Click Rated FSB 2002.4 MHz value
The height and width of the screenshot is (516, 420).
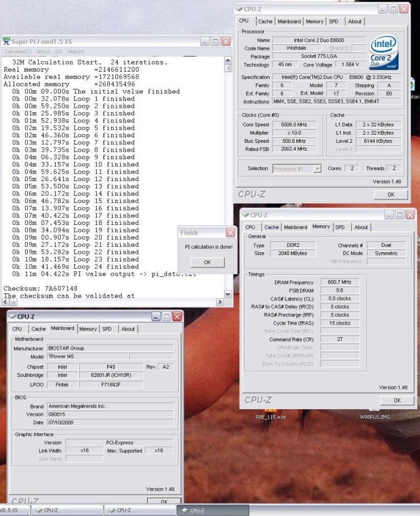point(294,149)
